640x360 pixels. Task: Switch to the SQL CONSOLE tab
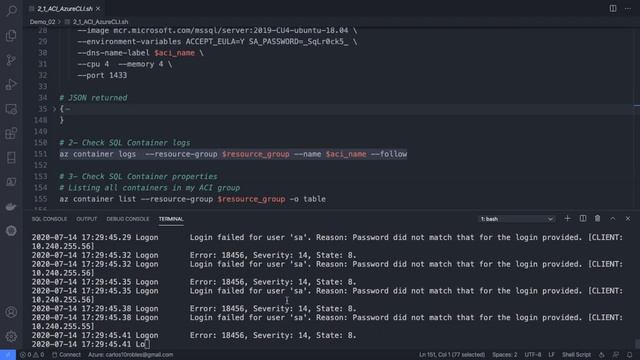[x=49, y=219]
